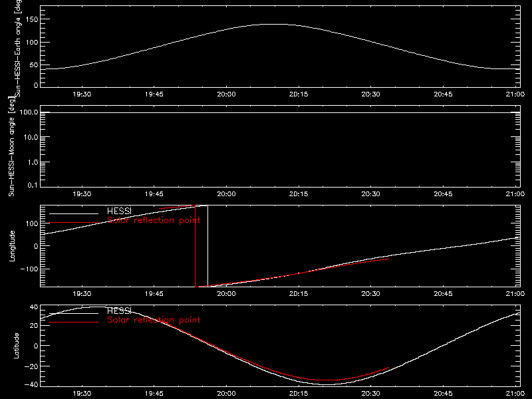
Task: Click HESSI legend text in Latitude plot
Action: [119, 311]
